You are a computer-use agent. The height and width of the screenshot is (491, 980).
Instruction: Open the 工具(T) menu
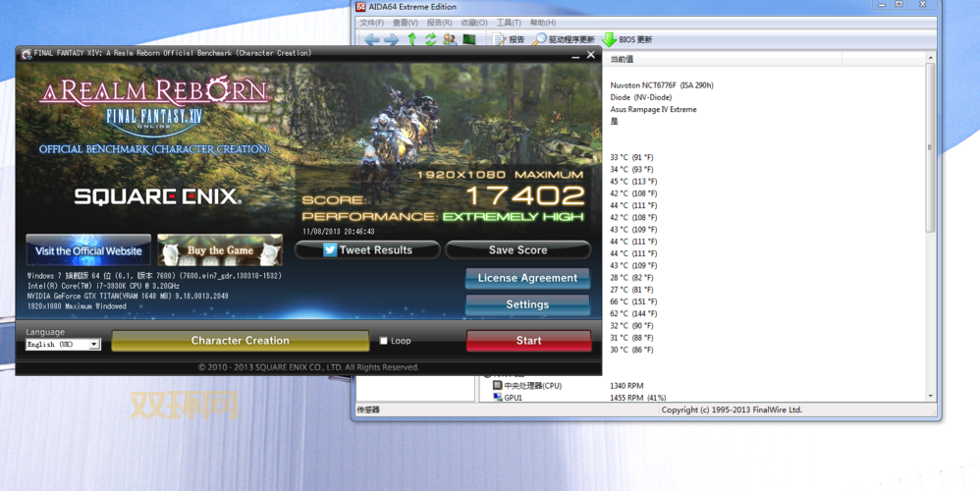click(509, 23)
